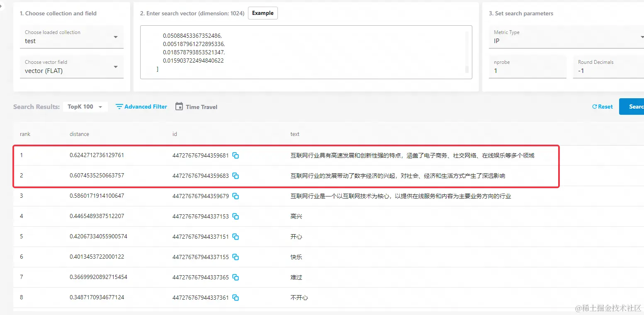Open the loaded collection dropdown
The width and height of the screenshot is (644, 315).
click(72, 37)
